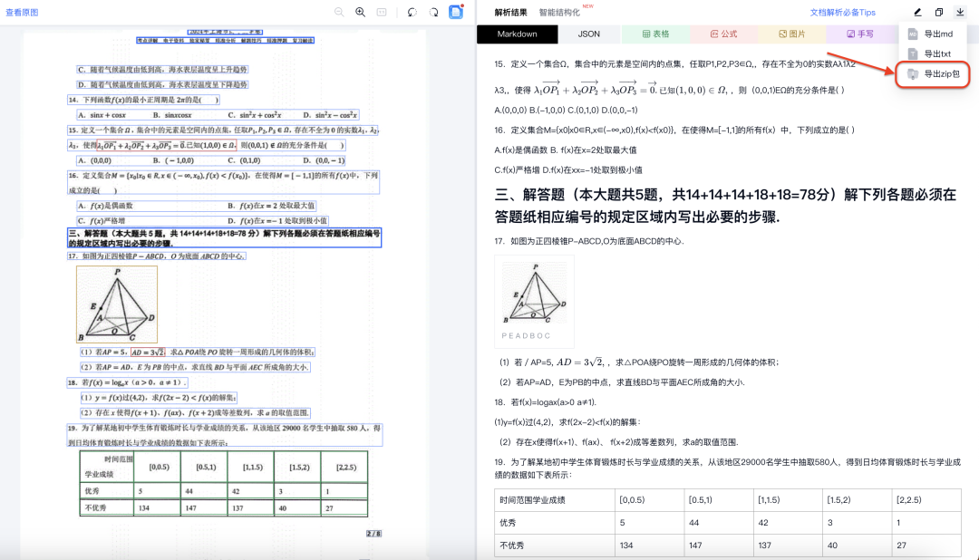Open the 公式 tab
Viewport: 979px width, 560px height.
click(x=724, y=34)
